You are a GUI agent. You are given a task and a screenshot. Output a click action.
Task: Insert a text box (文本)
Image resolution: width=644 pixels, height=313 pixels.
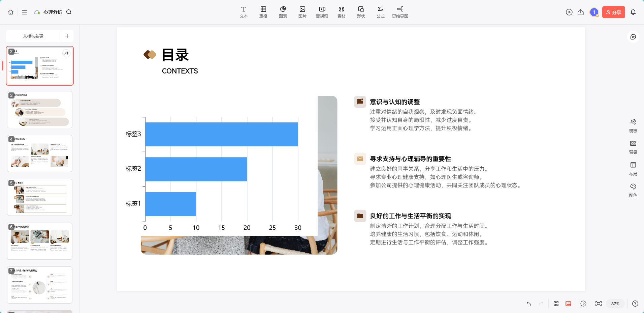pos(244,12)
